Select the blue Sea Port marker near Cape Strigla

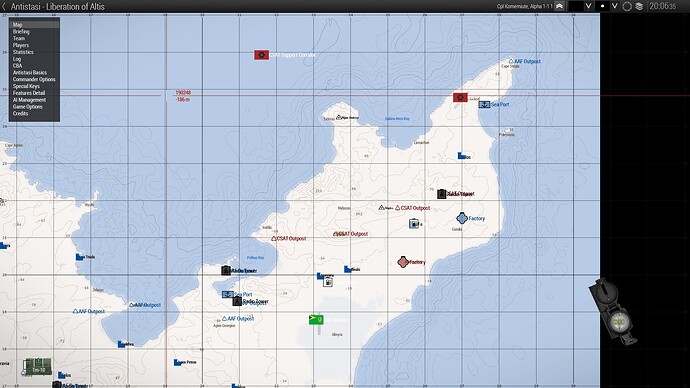point(484,105)
